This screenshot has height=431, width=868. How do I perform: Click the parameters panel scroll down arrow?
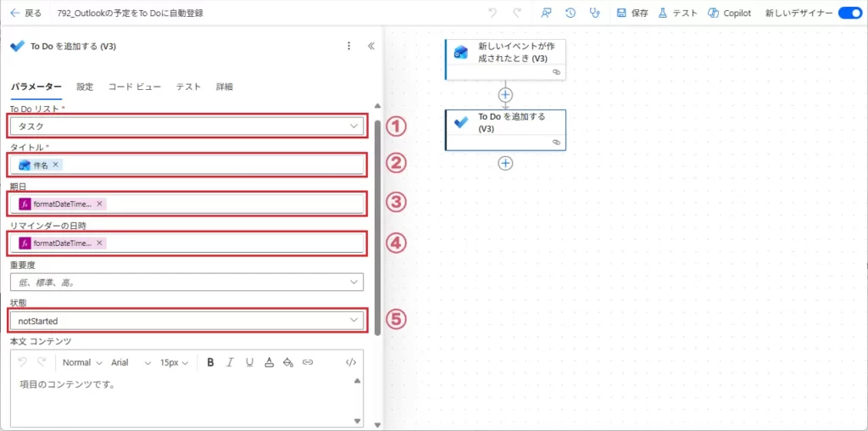(377, 425)
